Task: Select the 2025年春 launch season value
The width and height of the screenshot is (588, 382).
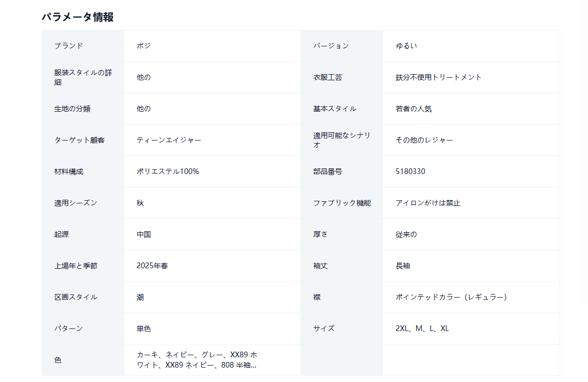Action: click(x=152, y=266)
